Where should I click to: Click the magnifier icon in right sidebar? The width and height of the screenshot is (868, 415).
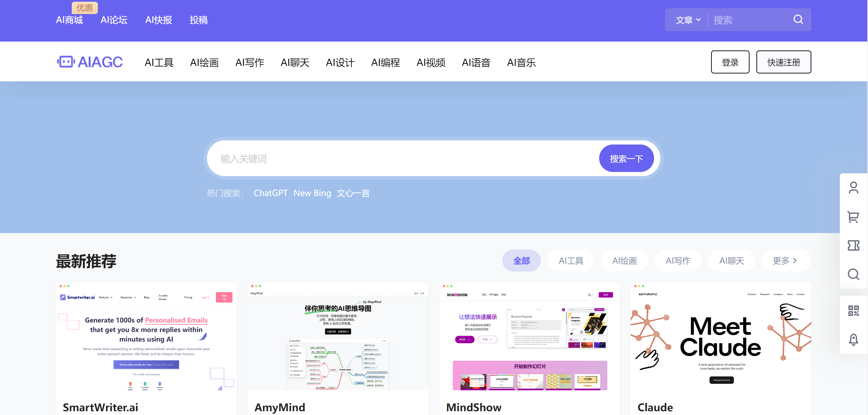pyautogui.click(x=854, y=274)
